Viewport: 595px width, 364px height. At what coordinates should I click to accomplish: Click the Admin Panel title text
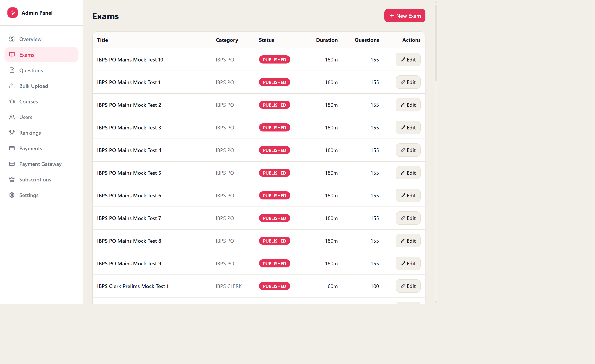click(x=37, y=13)
